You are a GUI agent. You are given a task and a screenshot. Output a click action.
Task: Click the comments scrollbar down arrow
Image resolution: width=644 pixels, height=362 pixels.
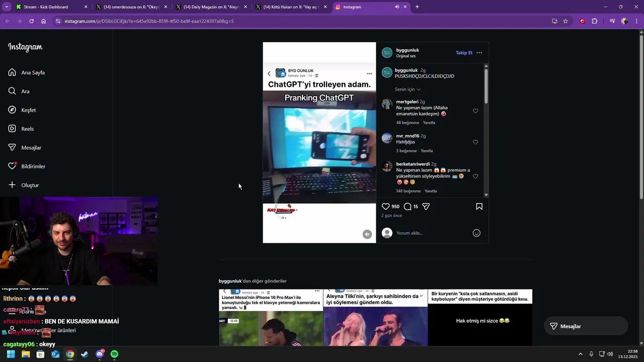(x=486, y=195)
